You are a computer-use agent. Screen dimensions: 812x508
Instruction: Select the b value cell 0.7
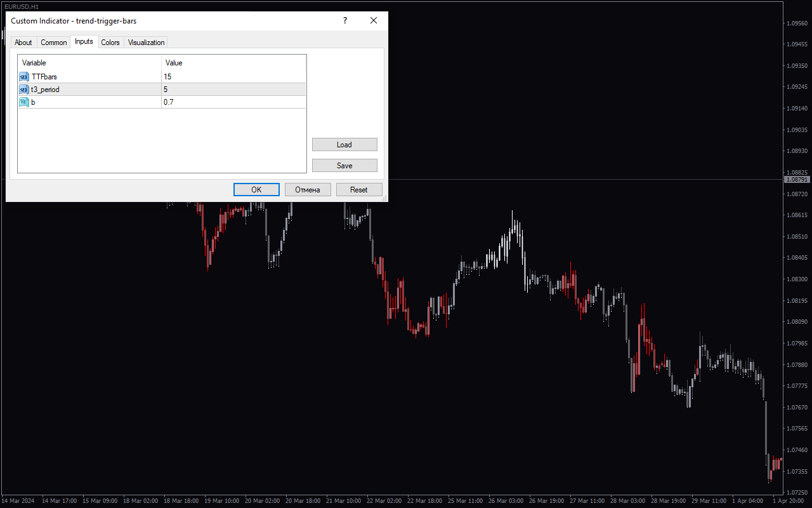tap(233, 102)
